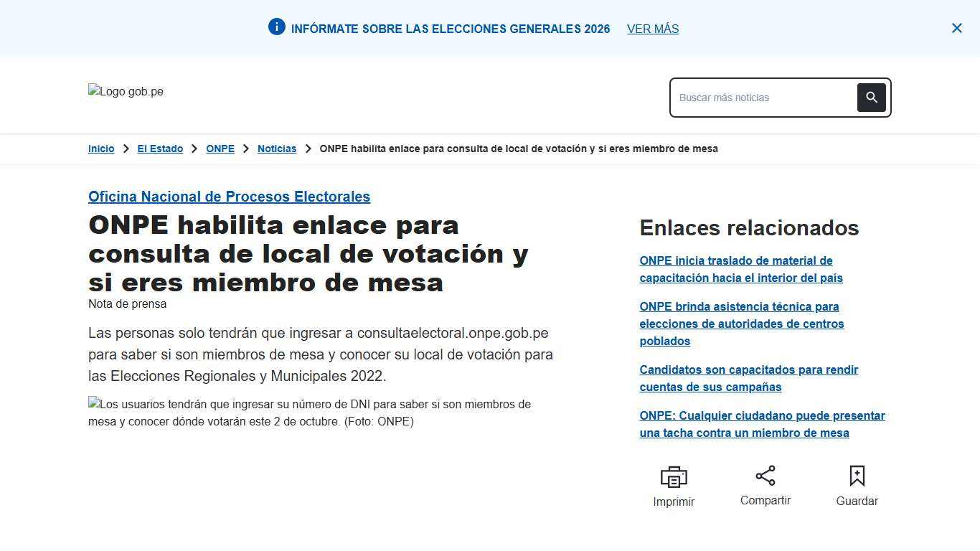Click the tacha contra un miembro de mesa link

pos(762,424)
